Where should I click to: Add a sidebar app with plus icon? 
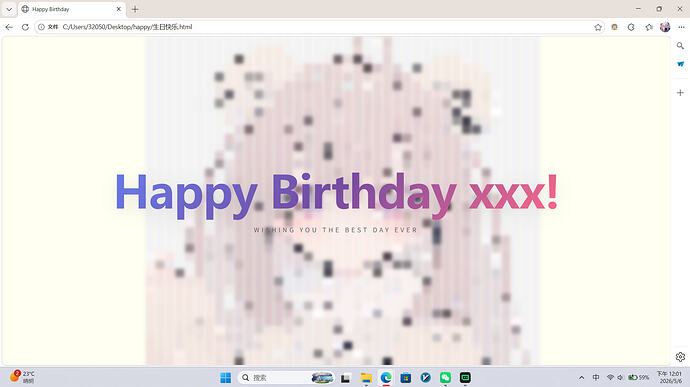(x=680, y=92)
